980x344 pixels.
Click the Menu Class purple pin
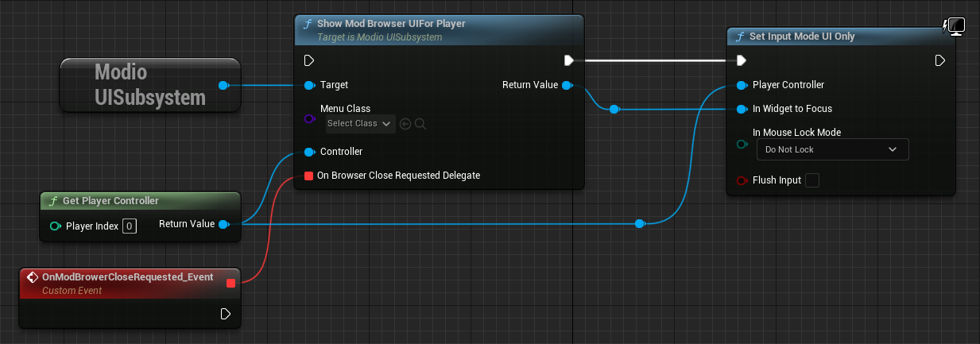(309, 119)
